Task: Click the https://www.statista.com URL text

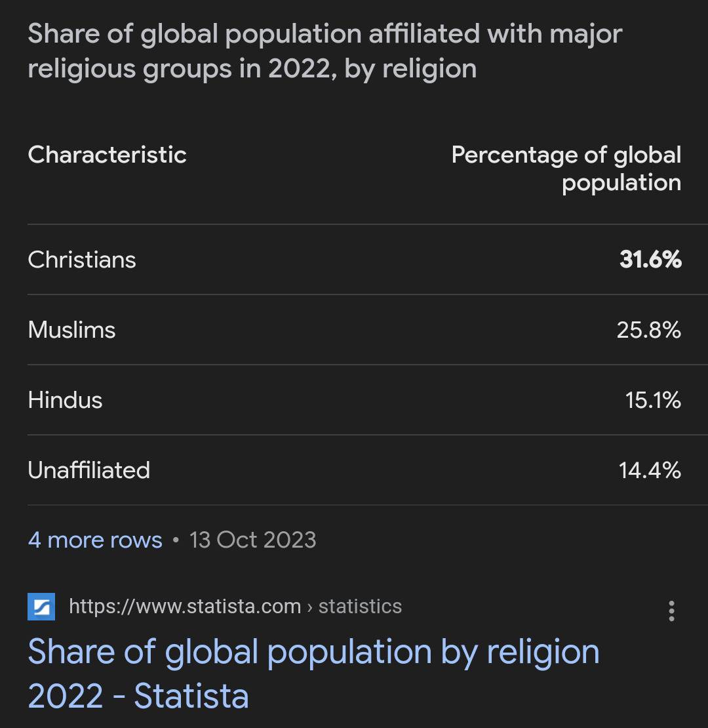Action: point(184,607)
